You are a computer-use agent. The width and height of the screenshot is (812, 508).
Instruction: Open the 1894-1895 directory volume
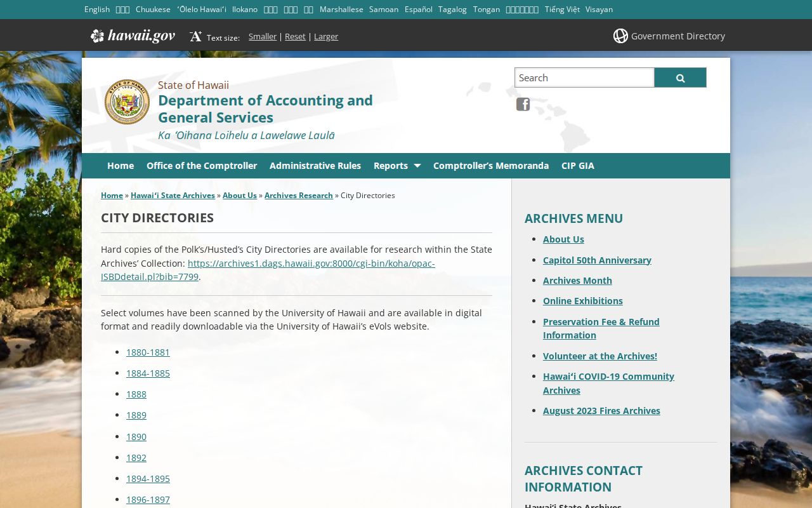point(148,479)
